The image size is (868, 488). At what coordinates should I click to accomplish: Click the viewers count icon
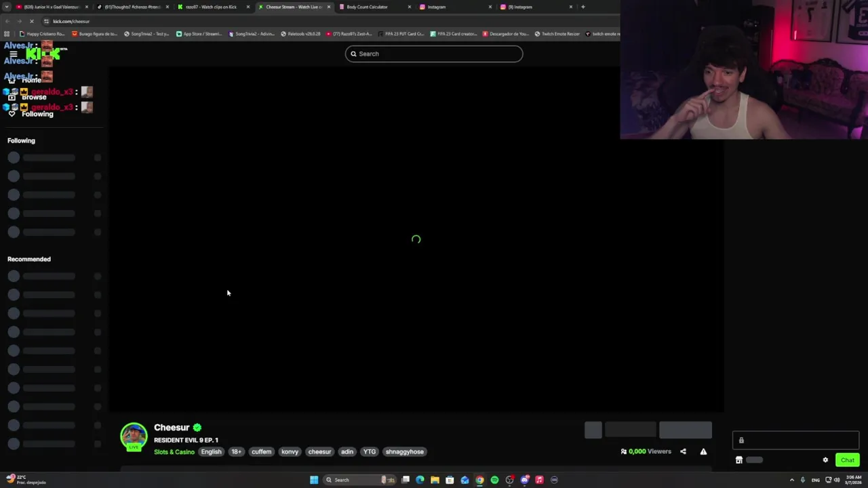point(624,451)
